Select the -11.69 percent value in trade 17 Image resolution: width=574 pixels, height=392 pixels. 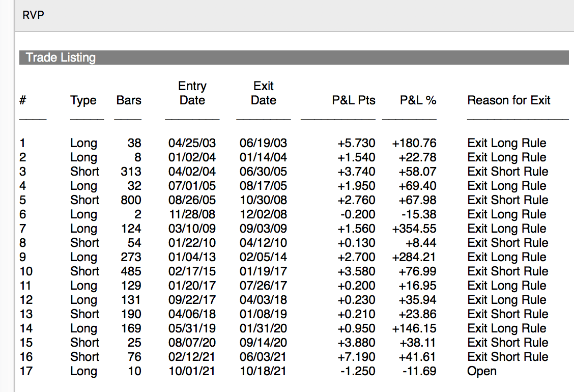coord(419,371)
